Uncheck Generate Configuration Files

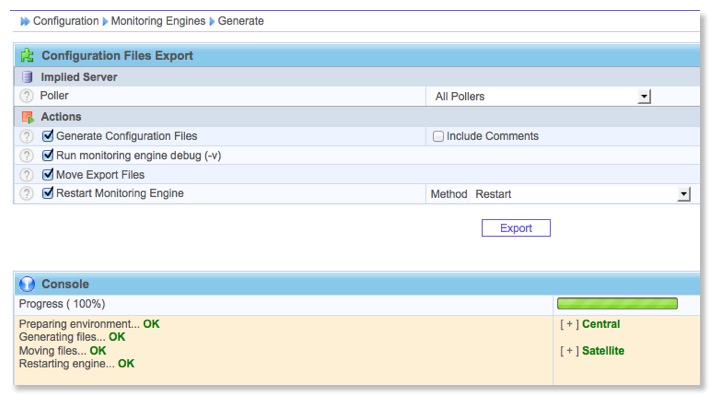pyautogui.click(x=48, y=135)
